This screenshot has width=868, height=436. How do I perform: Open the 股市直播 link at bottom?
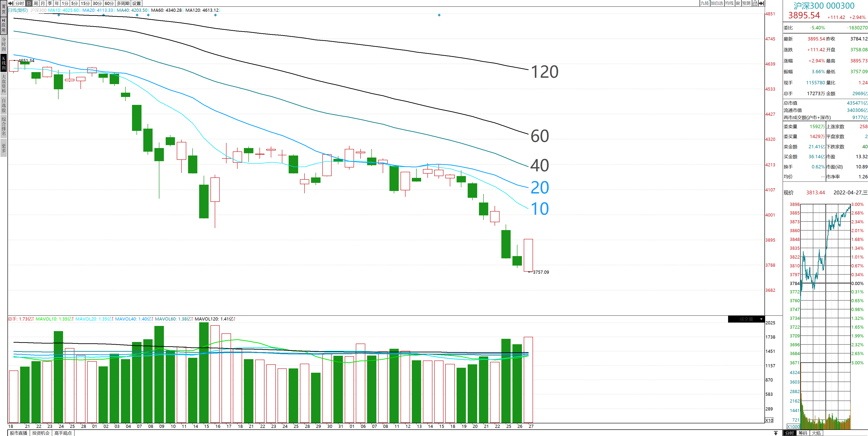pos(19,433)
